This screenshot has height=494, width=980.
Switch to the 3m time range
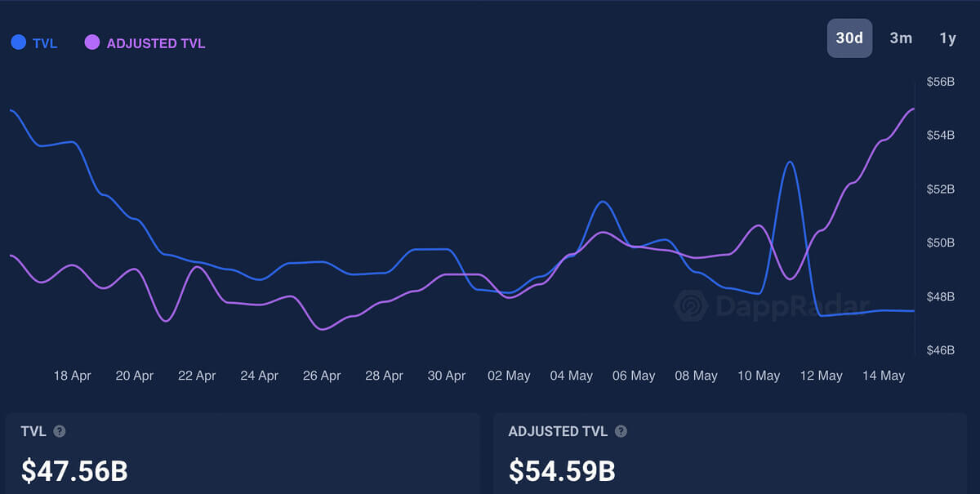click(901, 38)
